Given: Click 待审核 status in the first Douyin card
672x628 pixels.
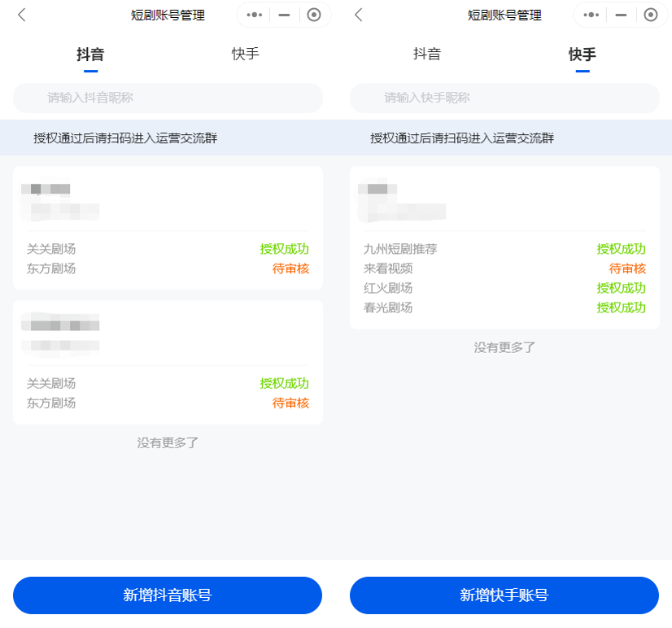Looking at the screenshot, I should pos(290,268).
